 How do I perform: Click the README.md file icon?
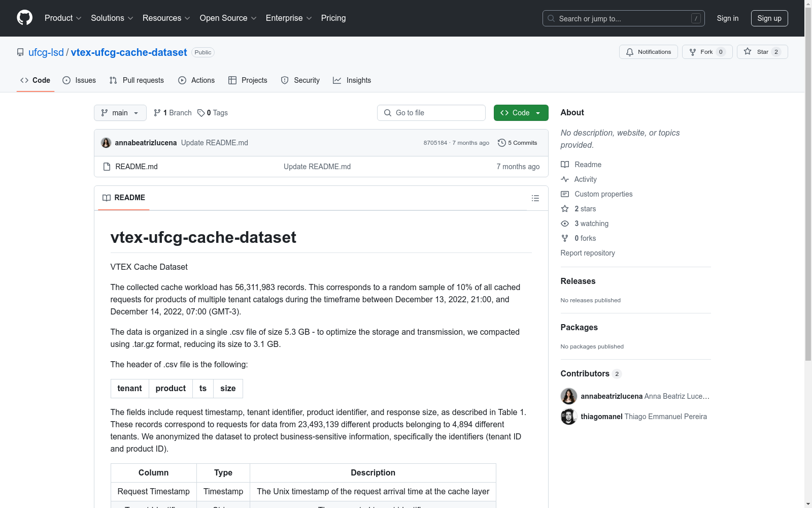pos(107,167)
